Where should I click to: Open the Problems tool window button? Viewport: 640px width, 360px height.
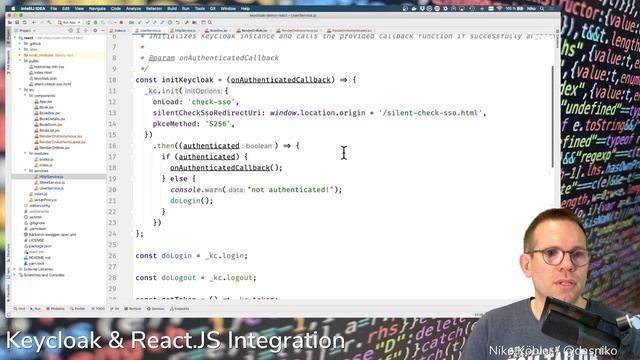[x=56, y=309]
